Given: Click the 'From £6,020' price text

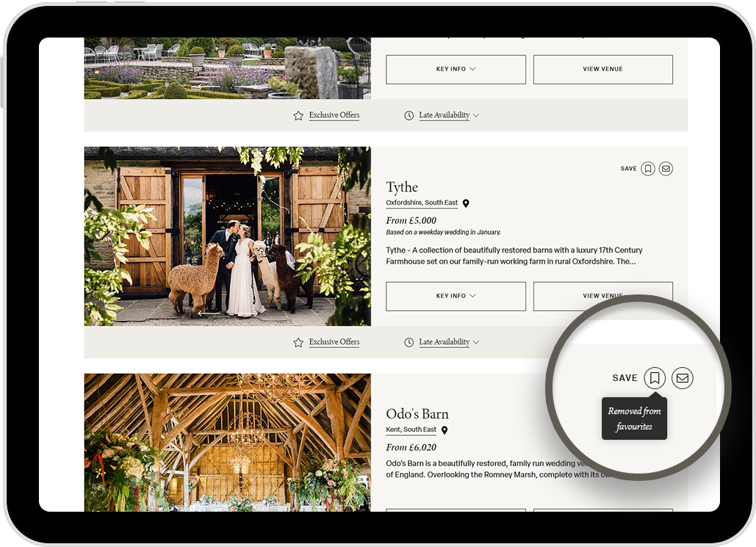Looking at the screenshot, I should click(x=411, y=448).
